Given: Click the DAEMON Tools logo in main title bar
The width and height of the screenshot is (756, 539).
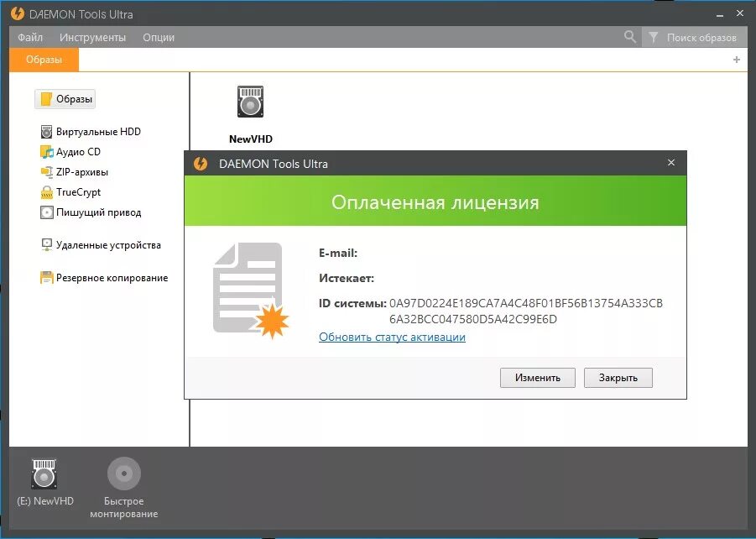Looking at the screenshot, I should coord(18,13).
